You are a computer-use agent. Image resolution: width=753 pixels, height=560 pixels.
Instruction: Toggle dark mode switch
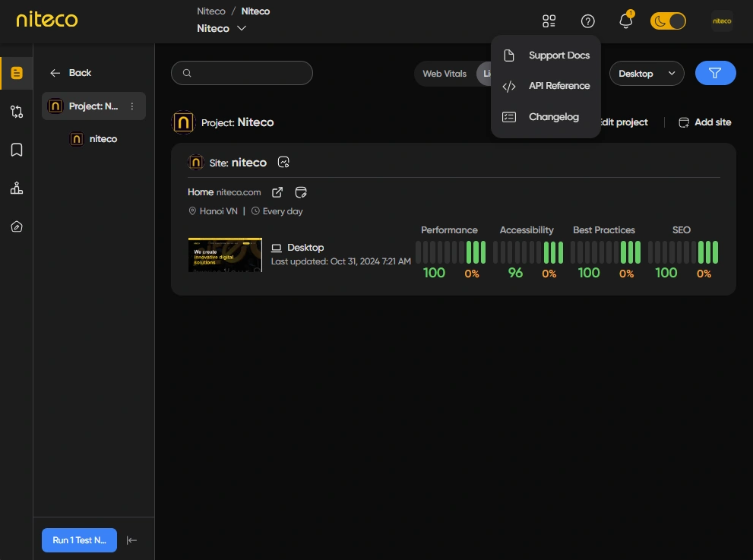coord(668,21)
